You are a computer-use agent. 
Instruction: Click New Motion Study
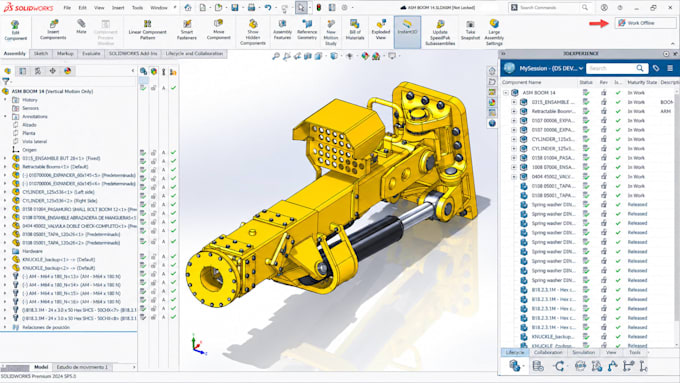tap(331, 32)
